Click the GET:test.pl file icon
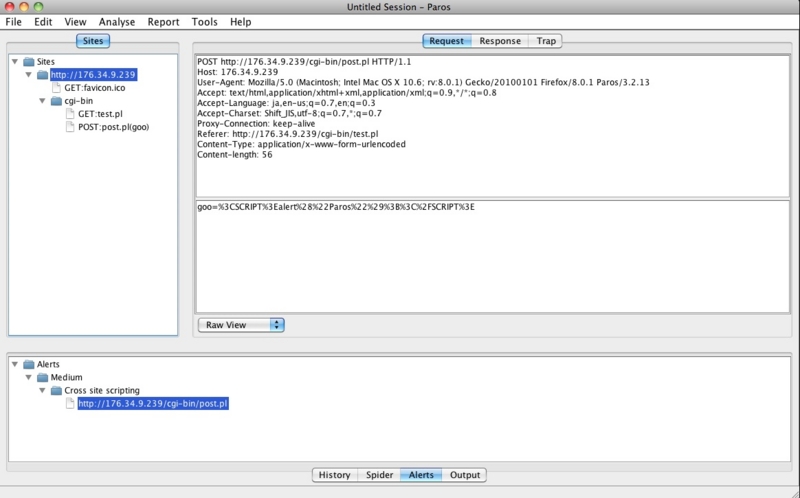 [70, 114]
